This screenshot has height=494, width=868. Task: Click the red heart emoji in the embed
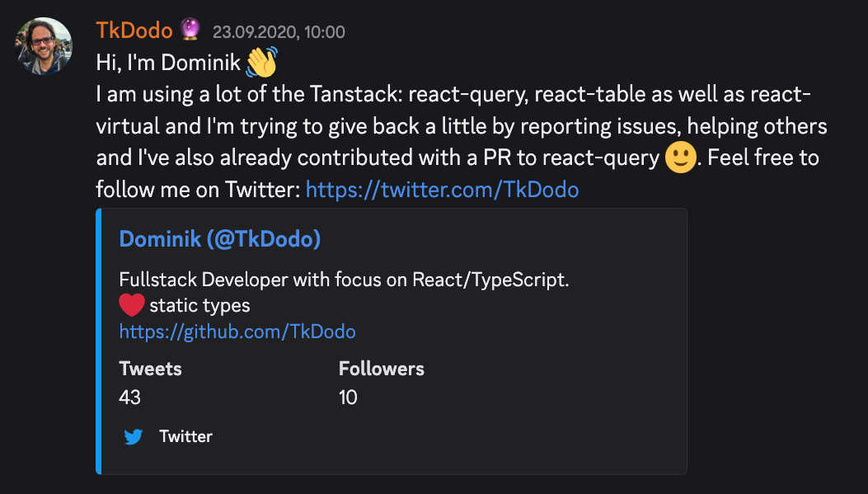pyautogui.click(x=130, y=304)
